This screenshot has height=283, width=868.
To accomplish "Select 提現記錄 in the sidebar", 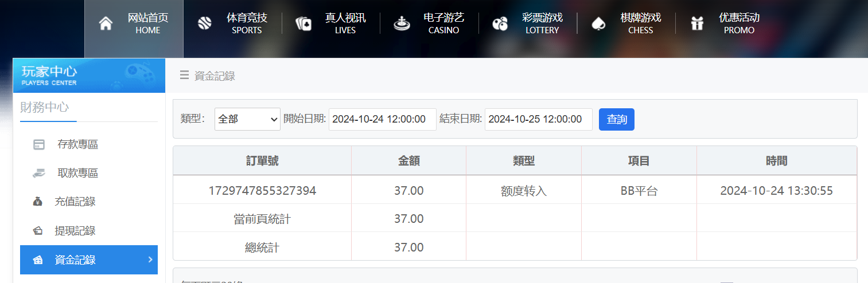I will (75, 231).
